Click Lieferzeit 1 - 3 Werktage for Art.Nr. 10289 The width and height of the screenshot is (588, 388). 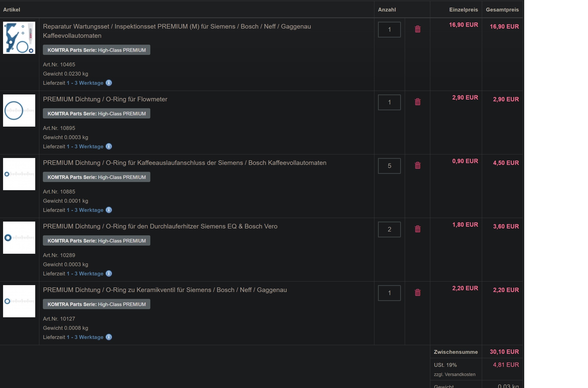coord(85,274)
